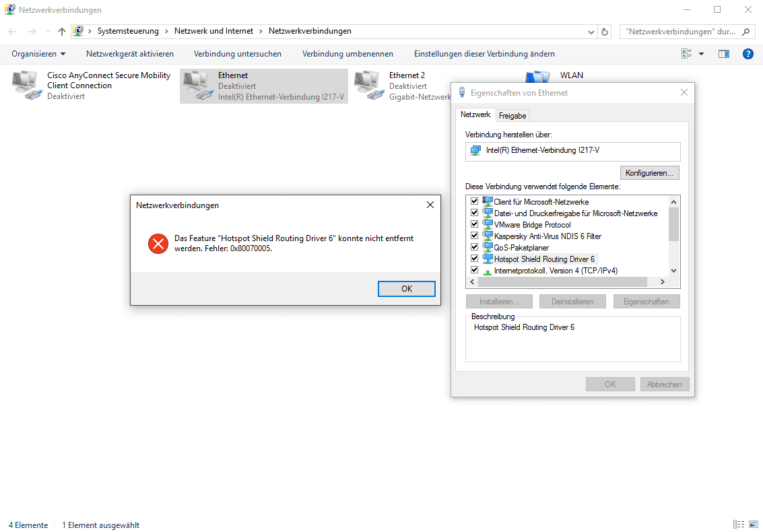Change the view layout icon
Viewport: 763px width, 532px height.
pyautogui.click(x=687, y=54)
